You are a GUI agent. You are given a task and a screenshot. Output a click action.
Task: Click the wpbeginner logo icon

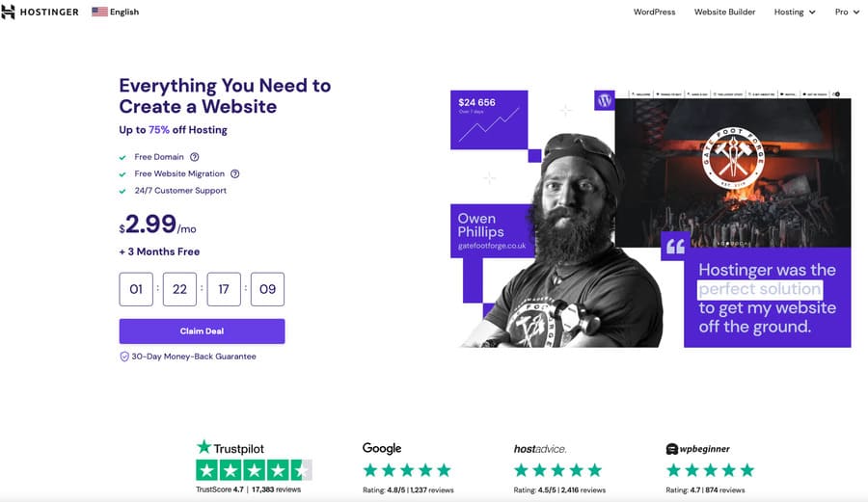[x=671, y=448]
